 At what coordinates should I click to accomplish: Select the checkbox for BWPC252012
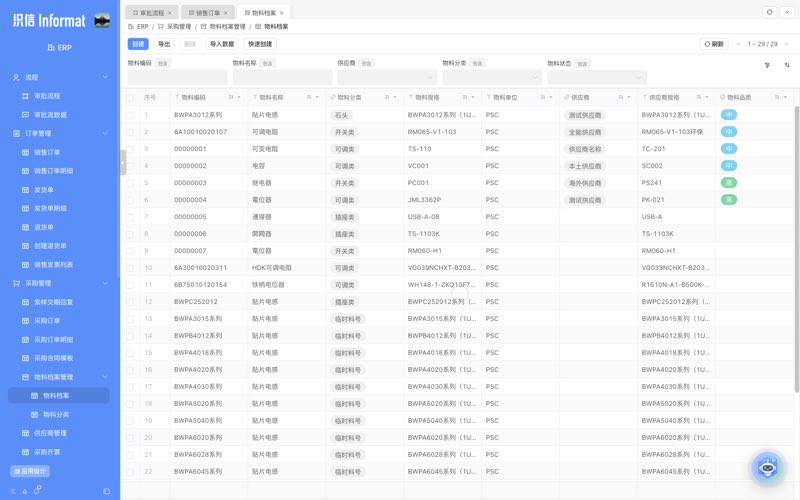point(130,302)
